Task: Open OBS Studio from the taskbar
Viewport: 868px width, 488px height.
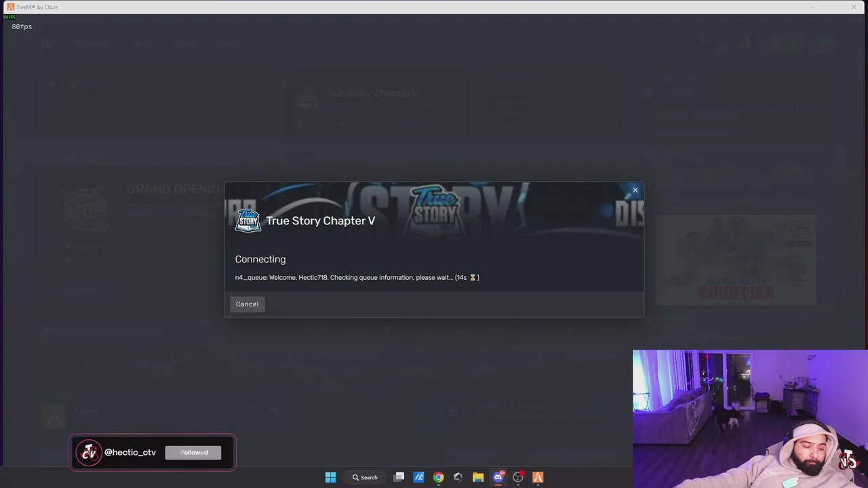Action: 518,477
